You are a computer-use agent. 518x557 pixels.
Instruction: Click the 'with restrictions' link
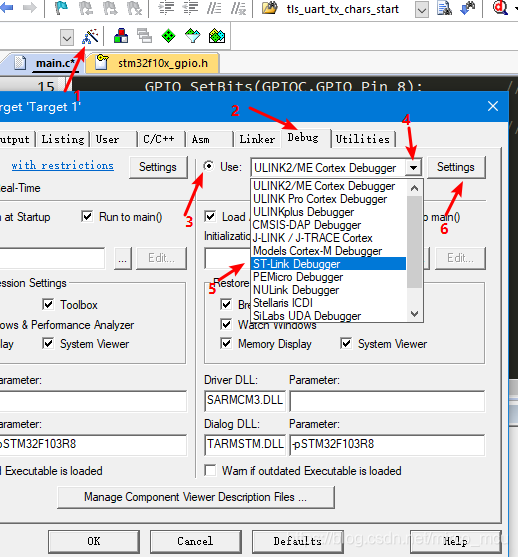pyautogui.click(x=63, y=166)
